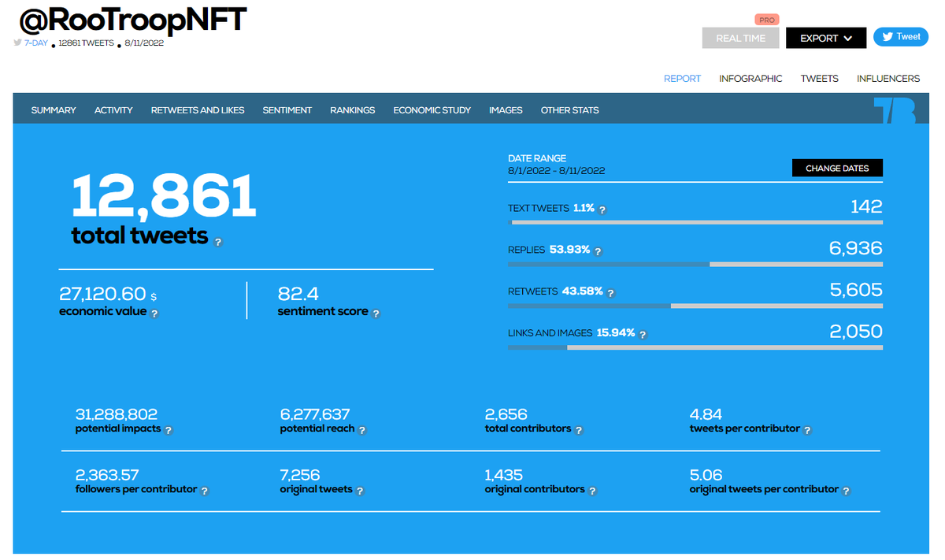Go to the Images section
This screenshot has width=945, height=560.
(506, 110)
